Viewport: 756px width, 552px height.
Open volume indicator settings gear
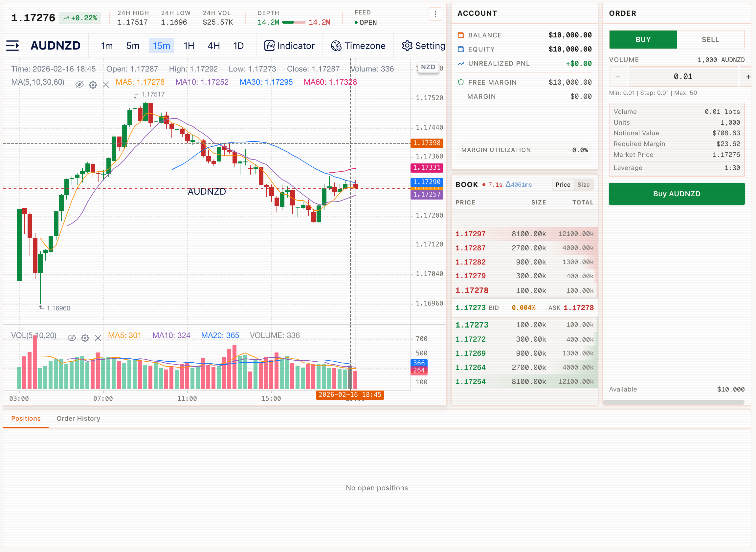(x=85, y=338)
